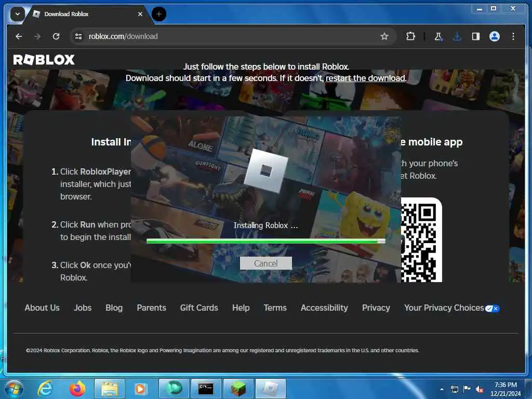
Task: Reload the roblox.com page
Action: tap(56, 36)
